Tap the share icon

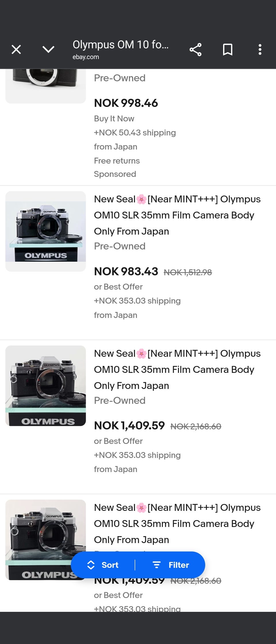coord(195,49)
